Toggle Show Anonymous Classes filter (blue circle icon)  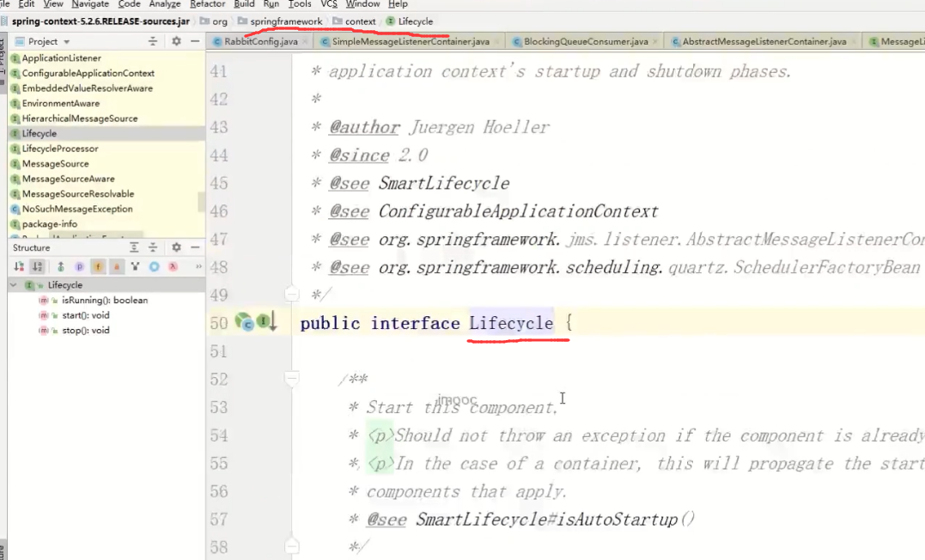[154, 267]
